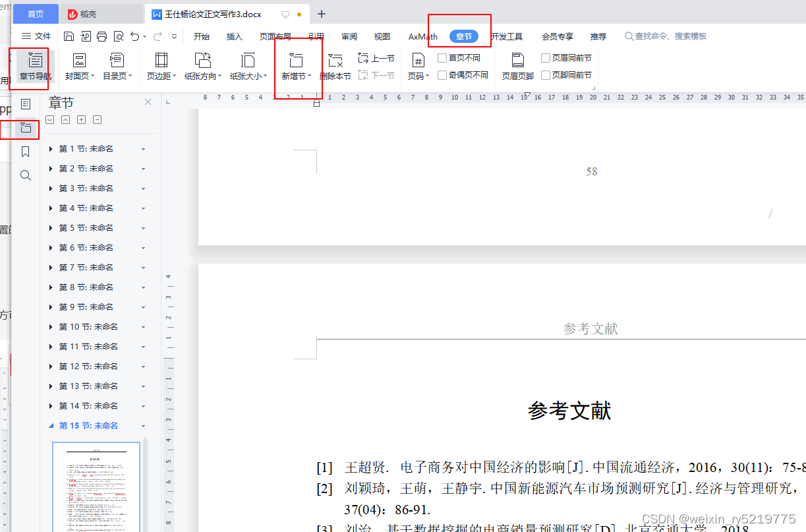
Task: Open the outline icon in left sidebar
Action: (x=26, y=104)
